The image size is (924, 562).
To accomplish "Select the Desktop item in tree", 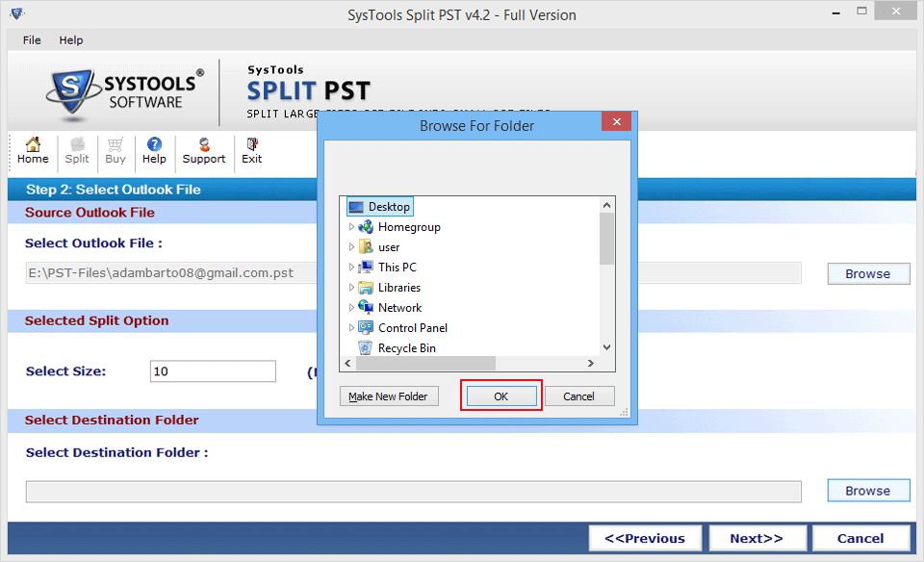I will click(x=389, y=207).
